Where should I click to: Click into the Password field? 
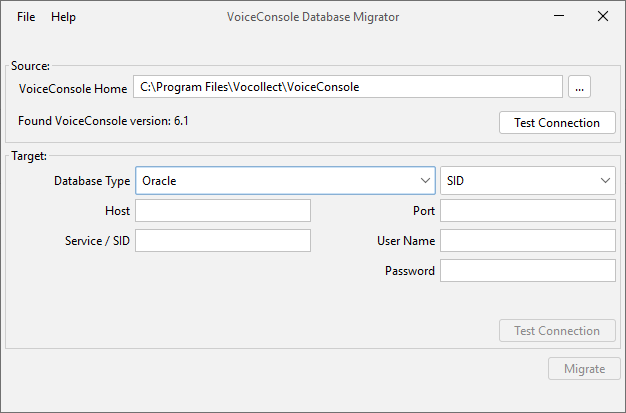(x=527, y=271)
